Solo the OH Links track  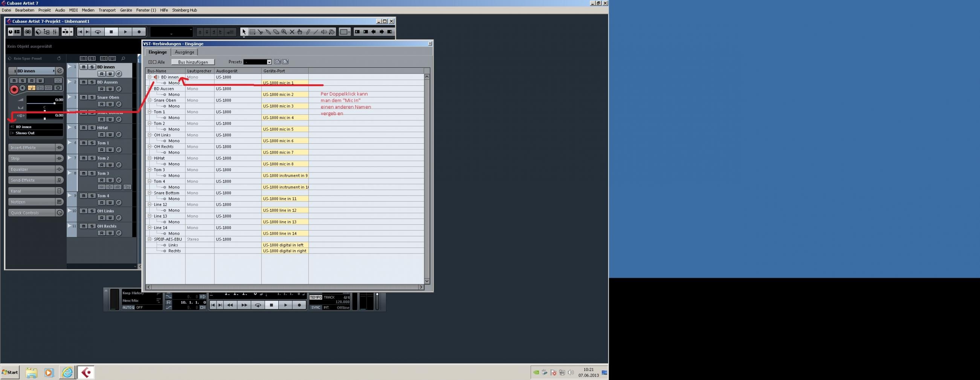(x=92, y=211)
